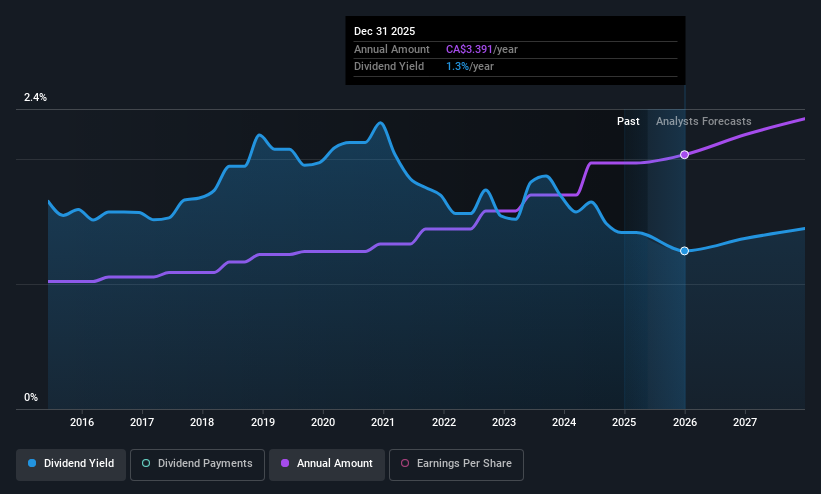Enable the Dividend Payments series
This screenshot has width=821, height=494.
[197, 464]
